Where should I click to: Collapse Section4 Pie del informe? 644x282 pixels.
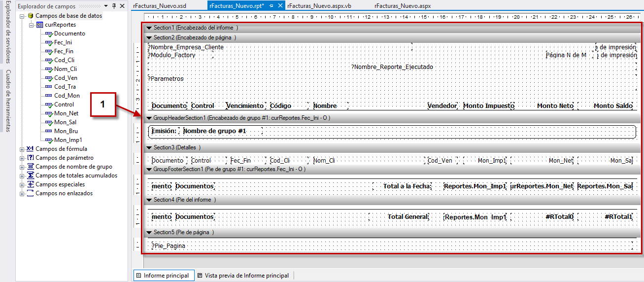(149, 200)
